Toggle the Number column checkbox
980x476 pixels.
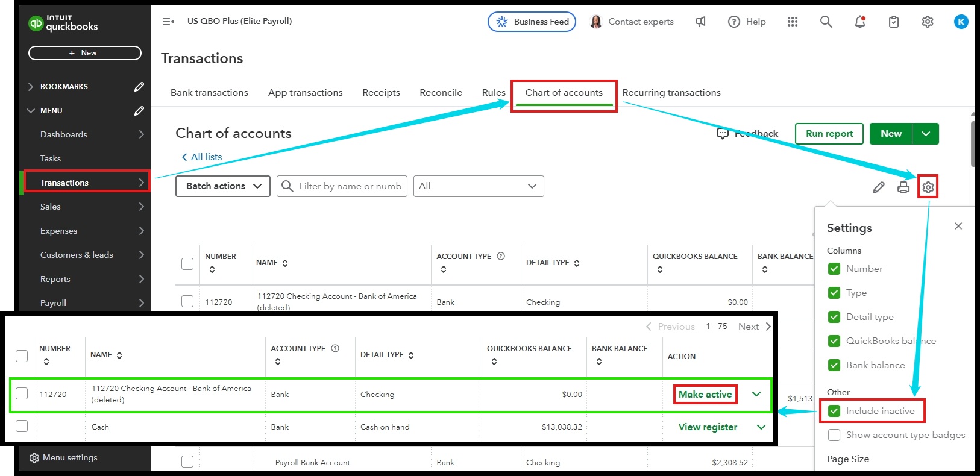pyautogui.click(x=834, y=269)
